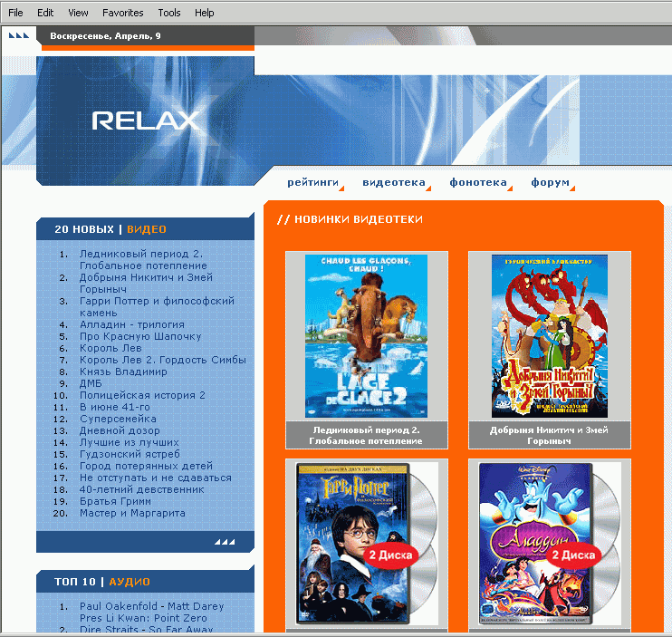Click the Harry Potter DVD cover
Viewport: 672px width, 637px height.
coord(366,544)
